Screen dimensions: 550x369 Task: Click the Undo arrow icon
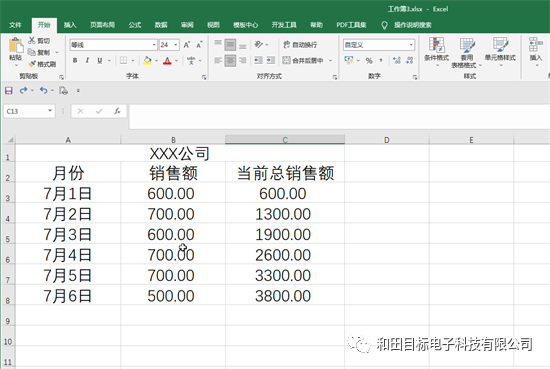43,90
